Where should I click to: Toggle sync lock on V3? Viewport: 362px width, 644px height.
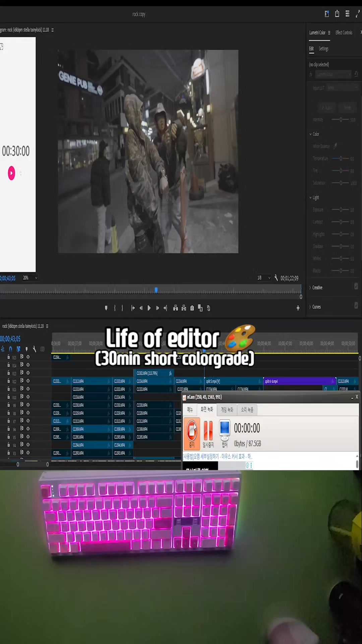[x=21, y=452]
